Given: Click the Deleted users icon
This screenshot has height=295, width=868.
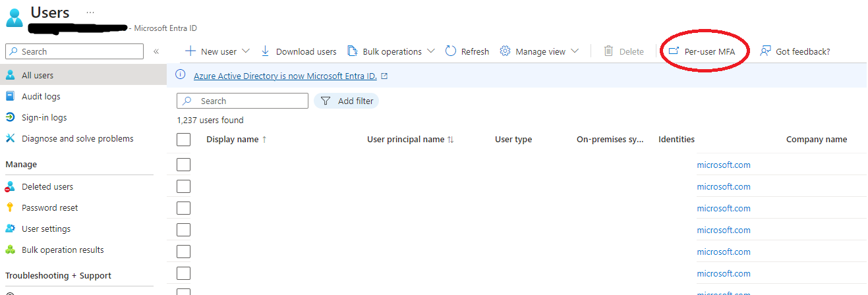Looking at the screenshot, I should [x=10, y=186].
